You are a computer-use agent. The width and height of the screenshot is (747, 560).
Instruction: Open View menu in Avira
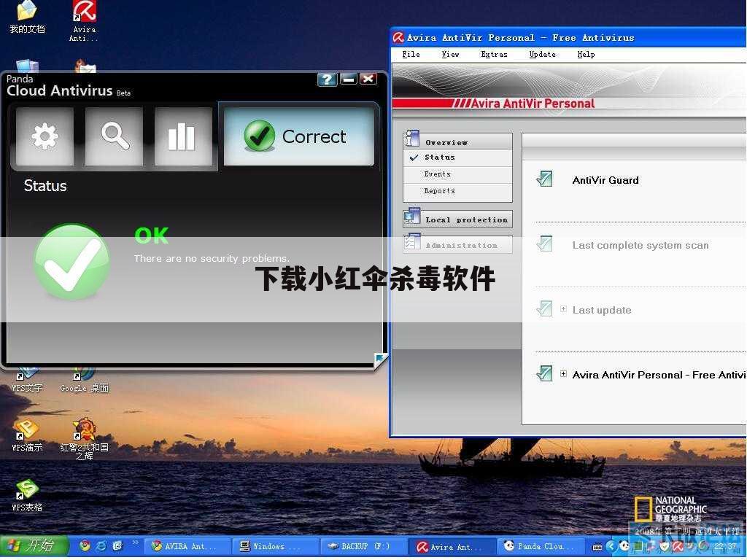pyautogui.click(x=450, y=54)
